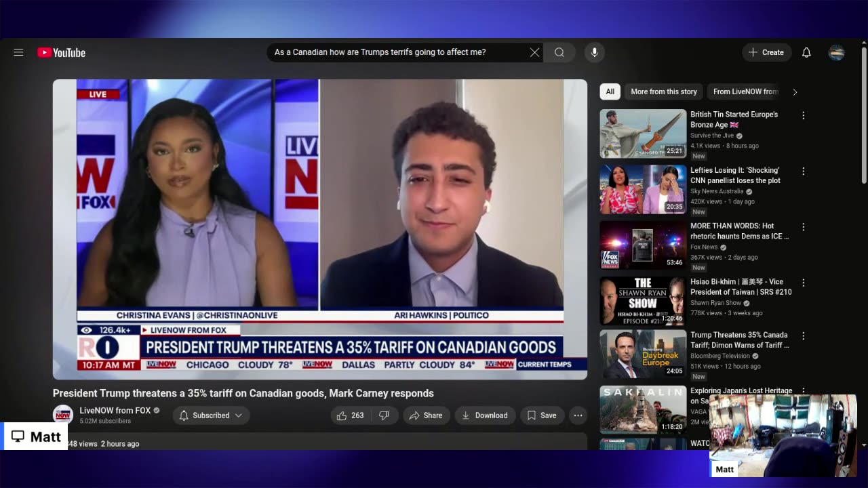
Task: Open the MORE THAN WORDS Fox News thumbnail
Action: coord(643,245)
